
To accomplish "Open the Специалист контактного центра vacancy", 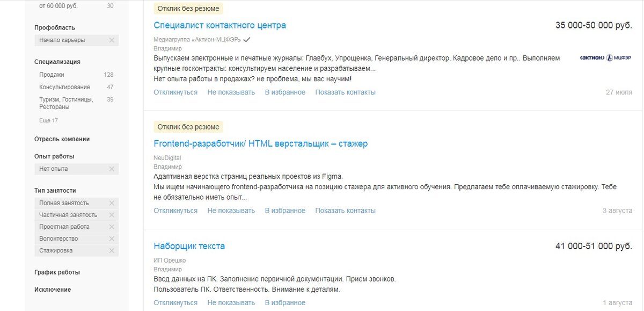I will coord(219,25).
